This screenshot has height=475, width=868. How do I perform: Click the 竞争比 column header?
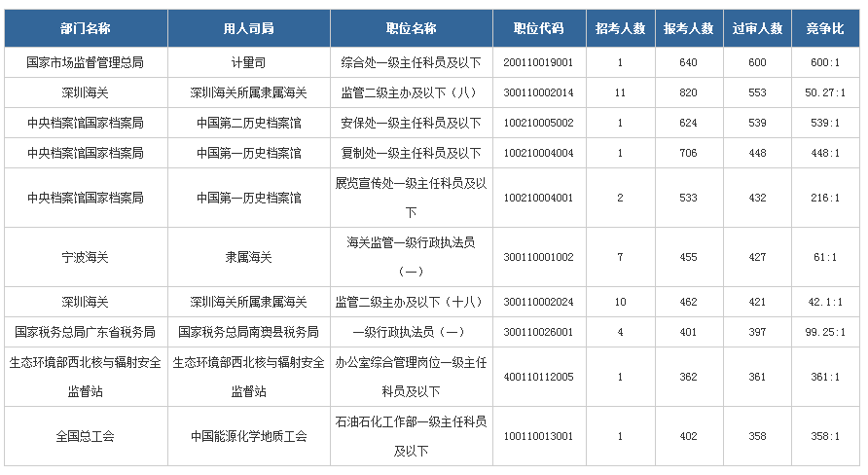(825, 28)
